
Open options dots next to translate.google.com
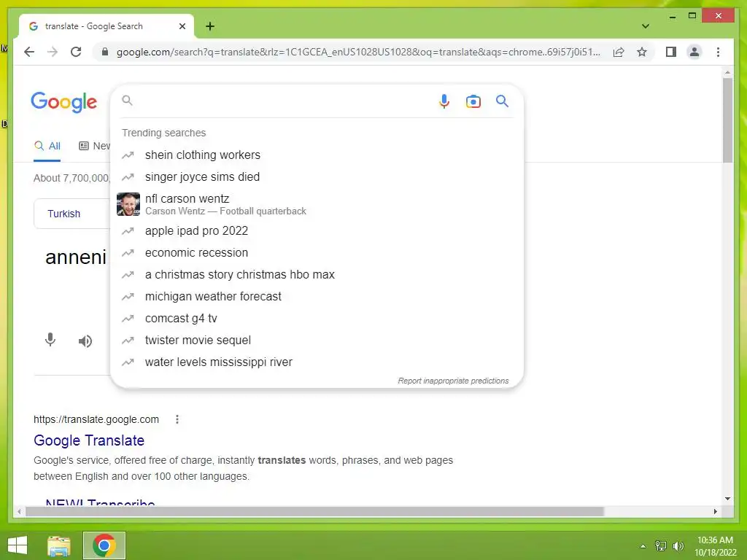point(177,419)
